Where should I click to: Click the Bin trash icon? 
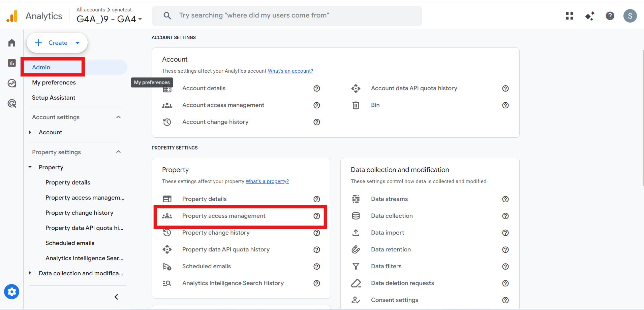coord(356,105)
